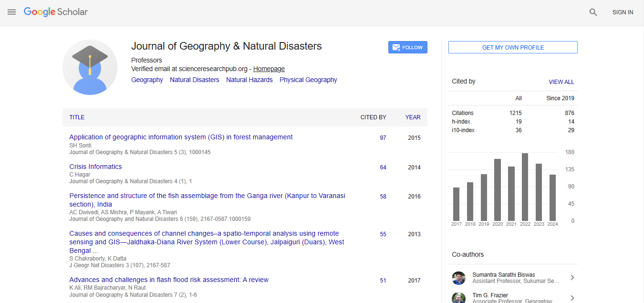Sort by Title column header

coord(77,117)
